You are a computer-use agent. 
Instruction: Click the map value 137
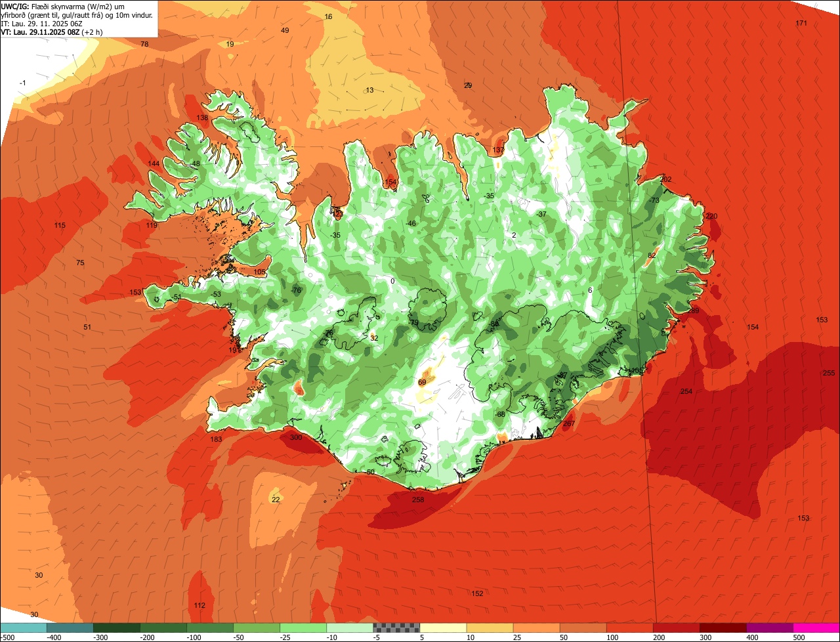coord(499,150)
